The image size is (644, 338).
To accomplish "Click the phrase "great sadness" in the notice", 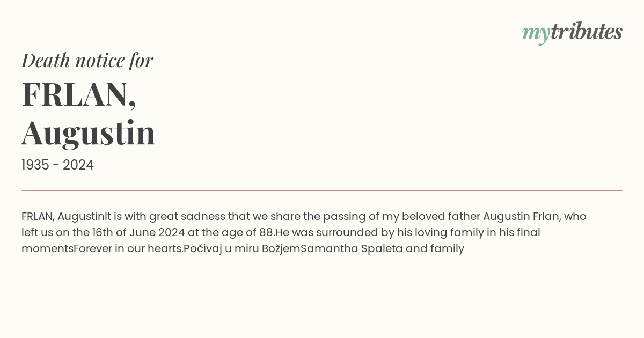I will coord(187,217).
